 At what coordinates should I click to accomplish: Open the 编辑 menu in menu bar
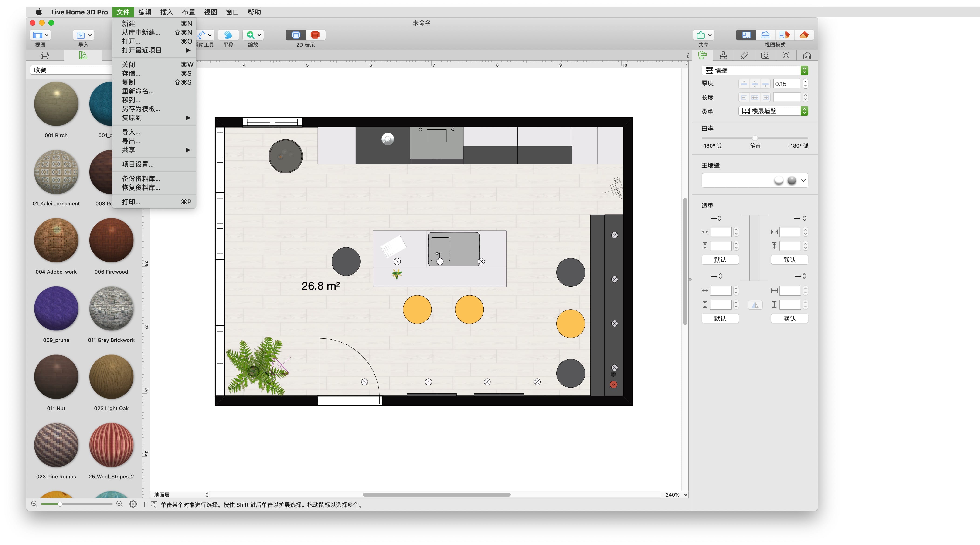[145, 12]
